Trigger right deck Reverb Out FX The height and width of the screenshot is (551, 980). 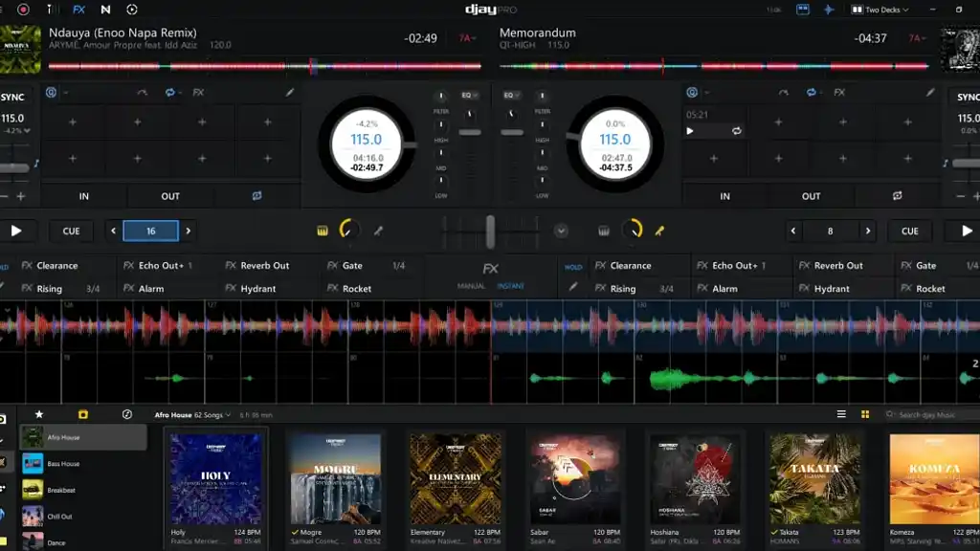838,266
